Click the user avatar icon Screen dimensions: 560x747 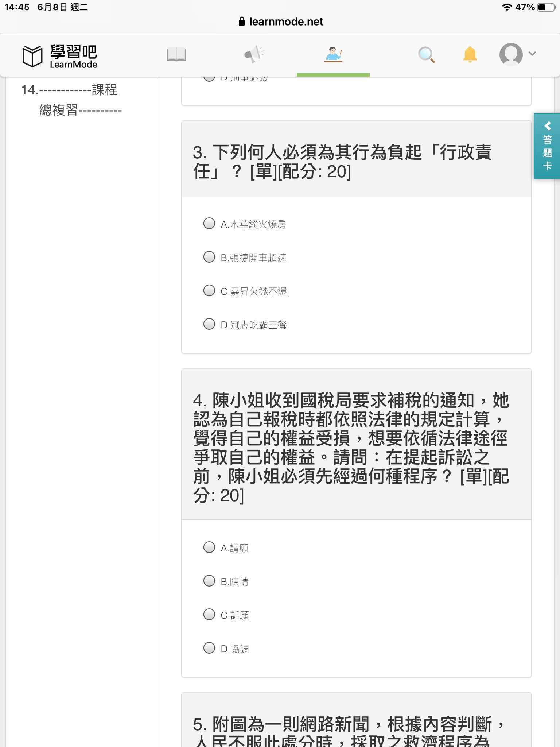point(511,54)
